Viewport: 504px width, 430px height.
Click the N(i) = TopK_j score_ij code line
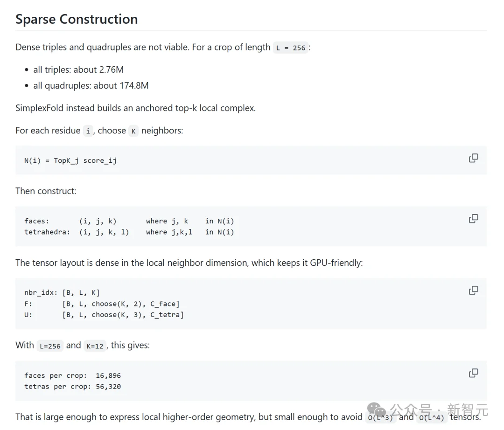point(70,160)
